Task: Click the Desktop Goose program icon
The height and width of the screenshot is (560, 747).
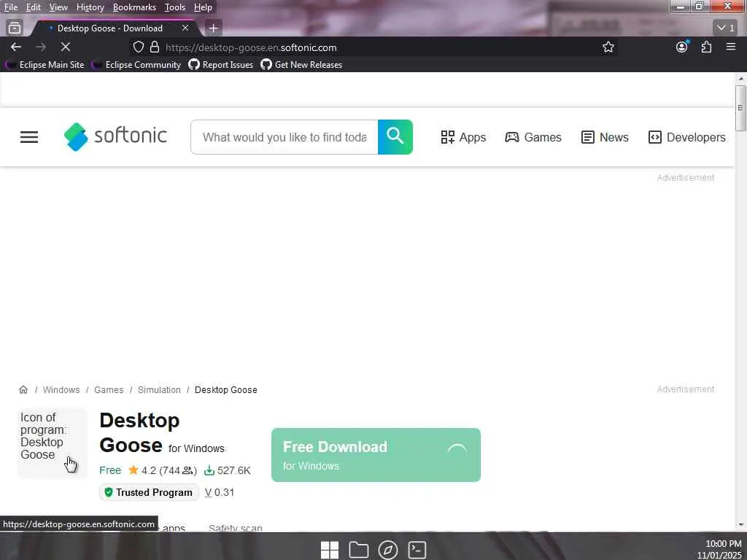Action: pos(53,443)
